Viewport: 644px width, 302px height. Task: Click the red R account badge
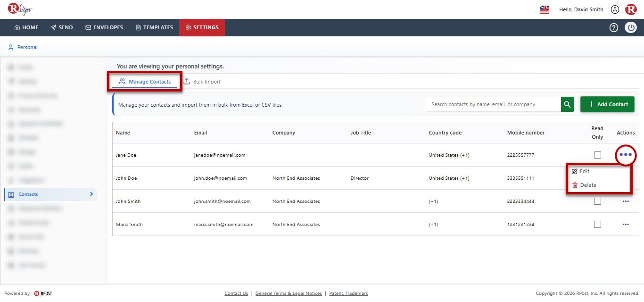coord(631,9)
